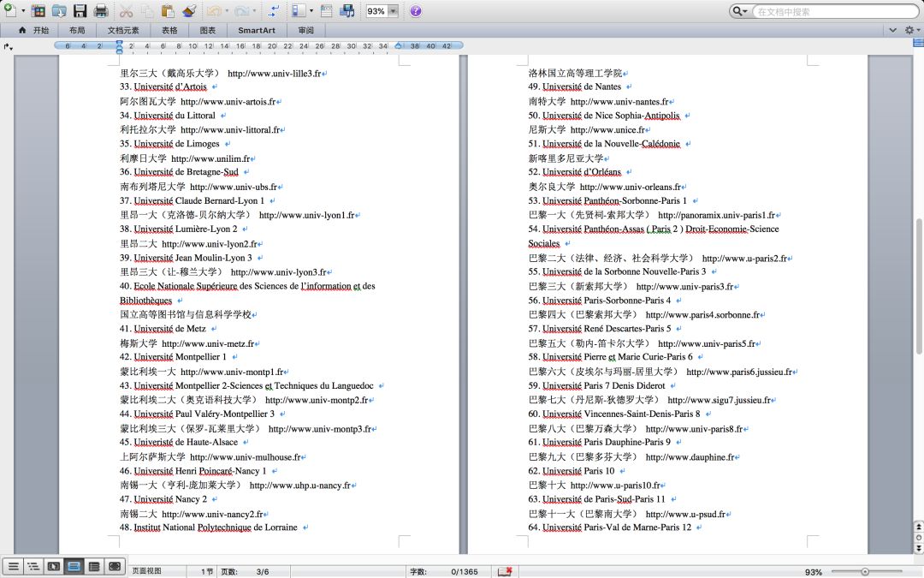Viewport: 924px width, 578px height.
Task: Click text "41. Université de Metz"
Action: [x=163, y=329]
